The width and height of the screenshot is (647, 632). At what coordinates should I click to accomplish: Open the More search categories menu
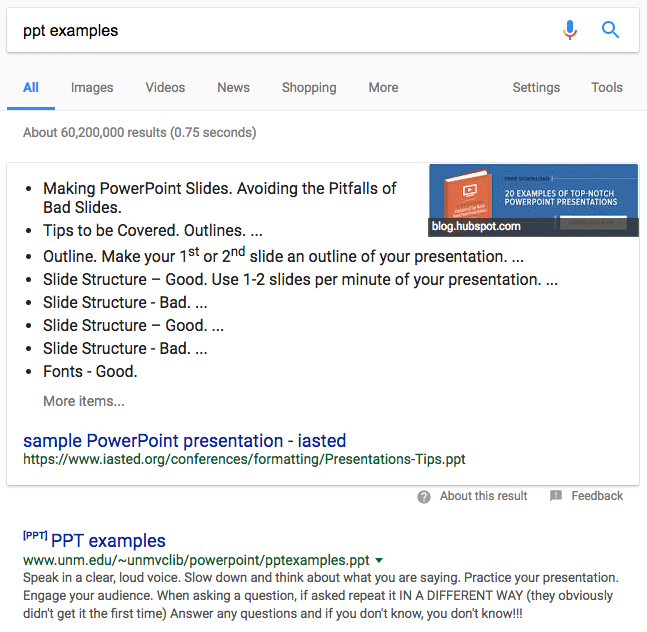pyautogui.click(x=383, y=87)
